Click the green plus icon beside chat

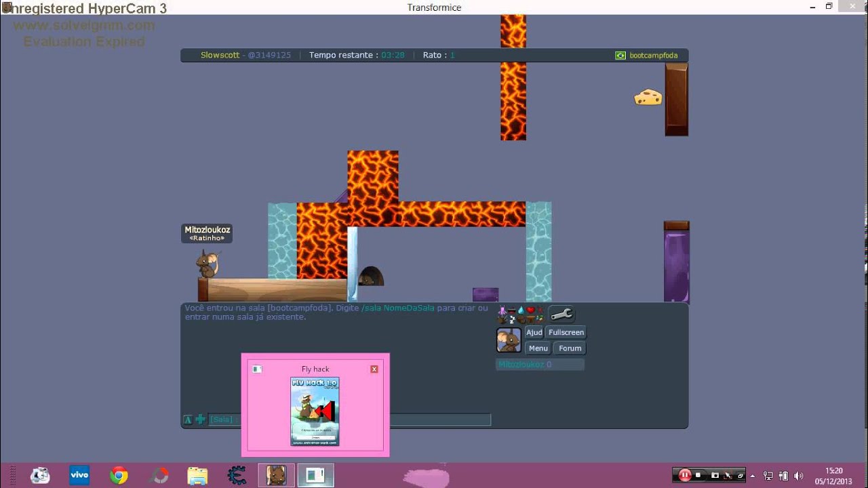tap(200, 420)
